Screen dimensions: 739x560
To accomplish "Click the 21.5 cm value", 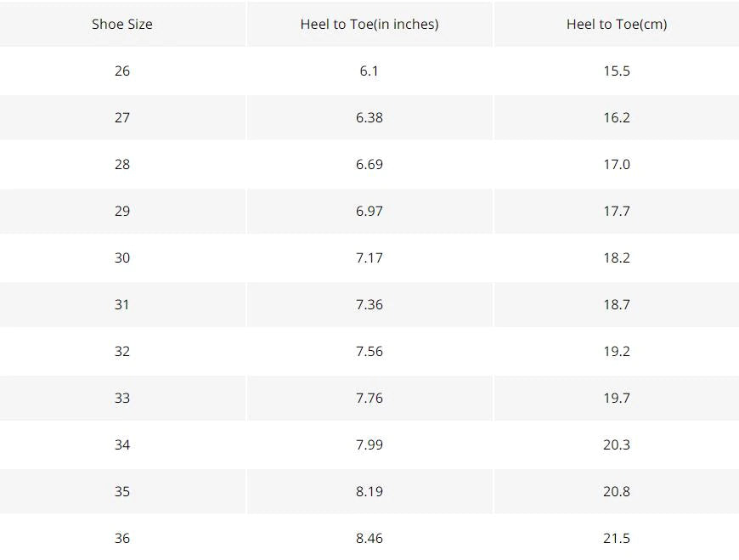I will coord(617,538).
